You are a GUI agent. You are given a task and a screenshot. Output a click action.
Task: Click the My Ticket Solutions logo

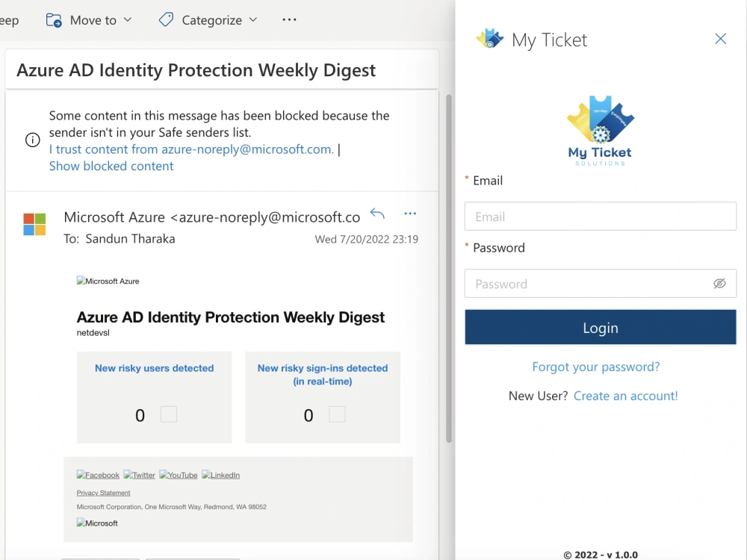600,131
